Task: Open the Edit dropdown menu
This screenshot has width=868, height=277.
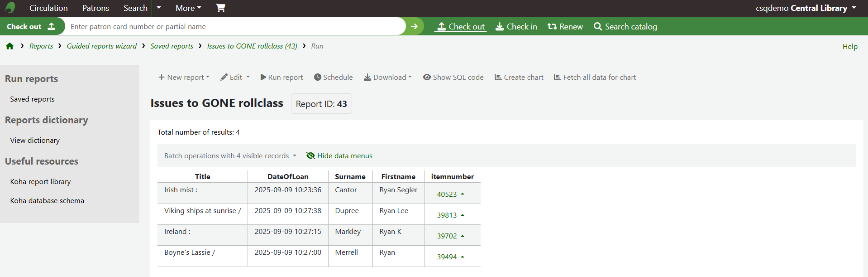Action: coord(235,78)
